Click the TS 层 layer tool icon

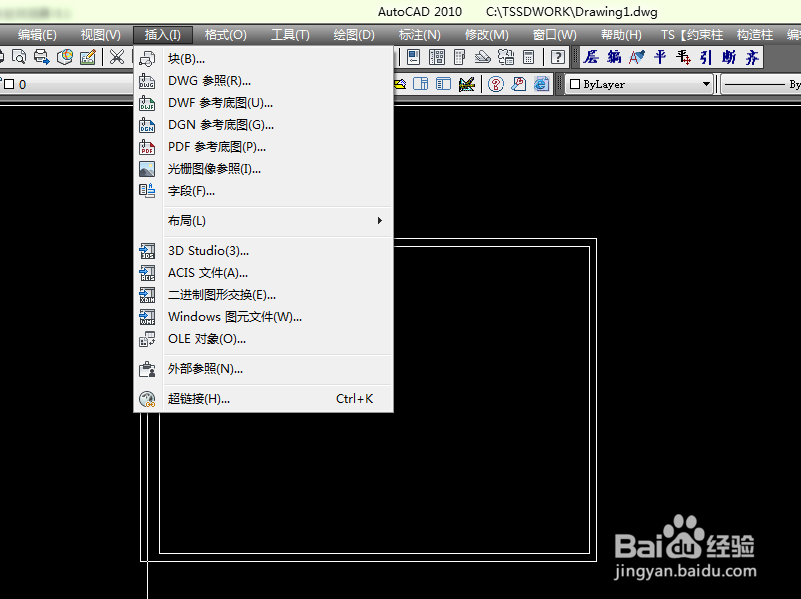(x=591, y=57)
